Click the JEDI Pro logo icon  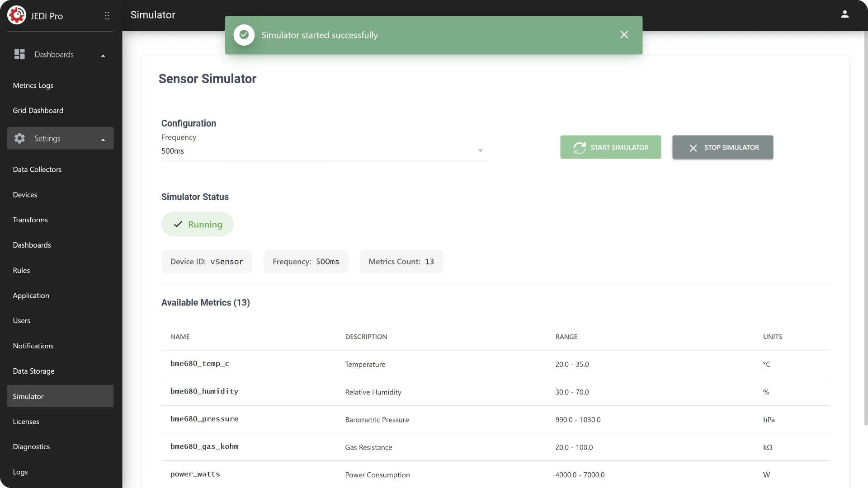coord(17,15)
